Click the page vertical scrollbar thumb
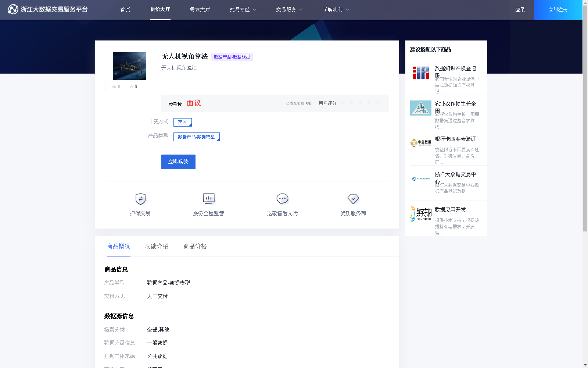The width and height of the screenshot is (588, 368). (585, 118)
